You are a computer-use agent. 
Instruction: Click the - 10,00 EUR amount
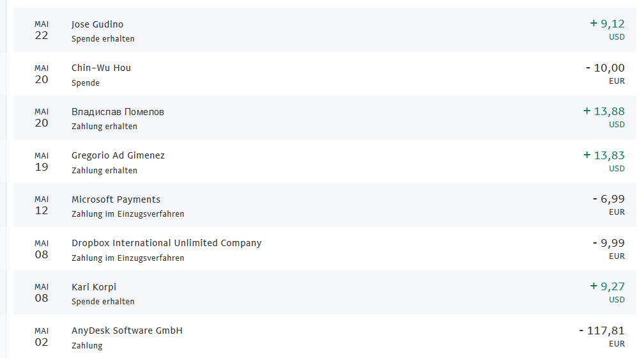tap(605, 68)
